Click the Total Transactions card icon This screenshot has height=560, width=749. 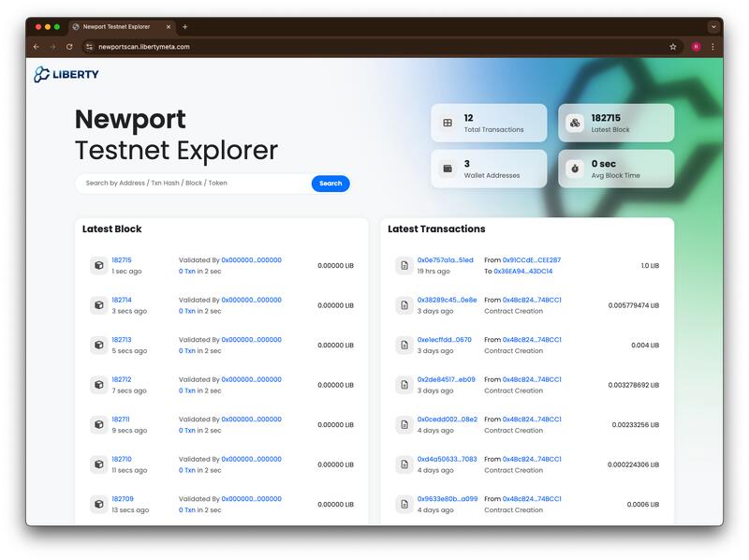point(448,123)
